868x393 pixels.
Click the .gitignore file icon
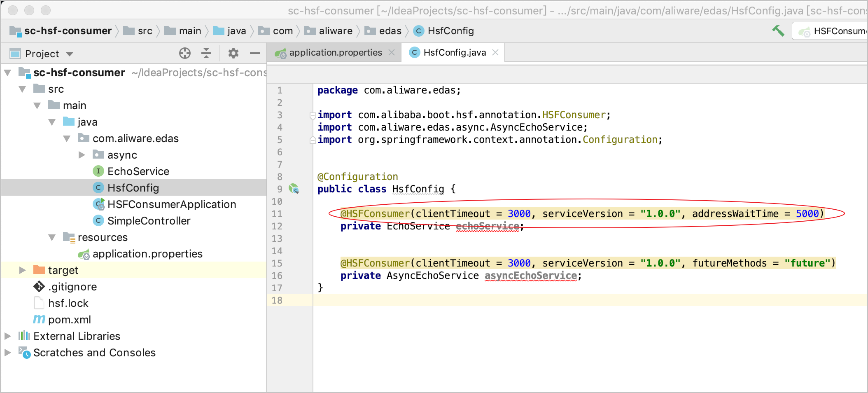tap(39, 286)
